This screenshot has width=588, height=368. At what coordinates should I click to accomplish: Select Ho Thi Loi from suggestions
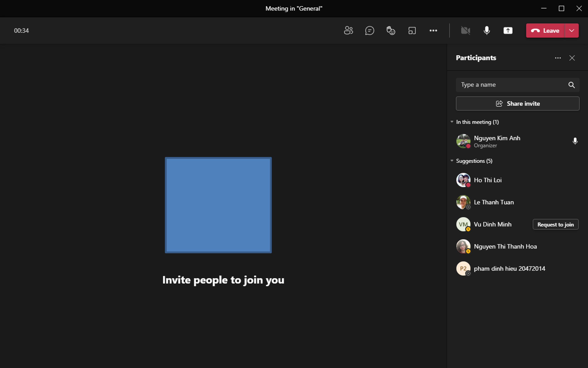pos(488,180)
